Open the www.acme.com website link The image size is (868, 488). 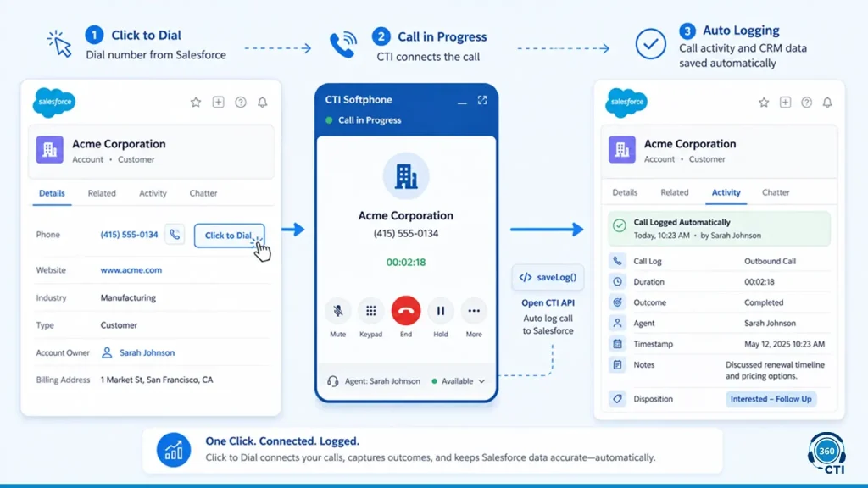[x=131, y=270]
